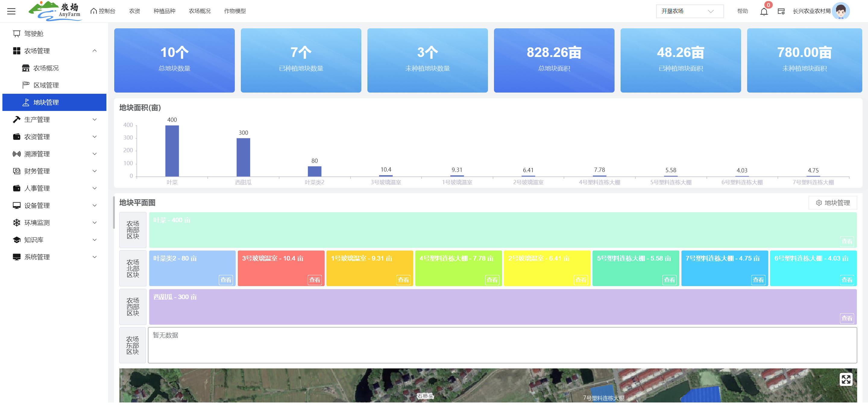Click the 帮助 help link
Screen dimensions: 868x407
[x=742, y=11]
